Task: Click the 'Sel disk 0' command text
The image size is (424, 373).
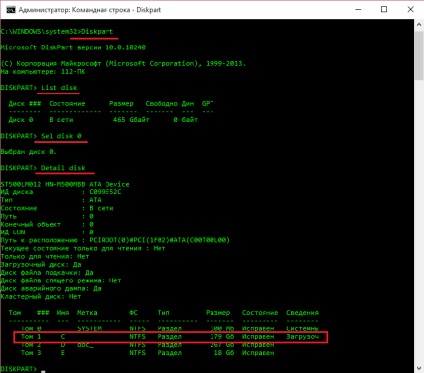Action: (x=61, y=136)
